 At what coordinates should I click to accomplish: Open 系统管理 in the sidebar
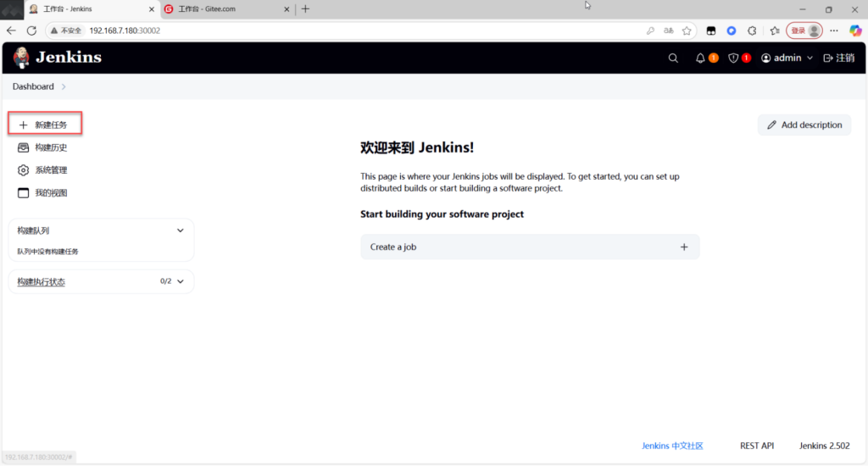pyautogui.click(x=50, y=170)
